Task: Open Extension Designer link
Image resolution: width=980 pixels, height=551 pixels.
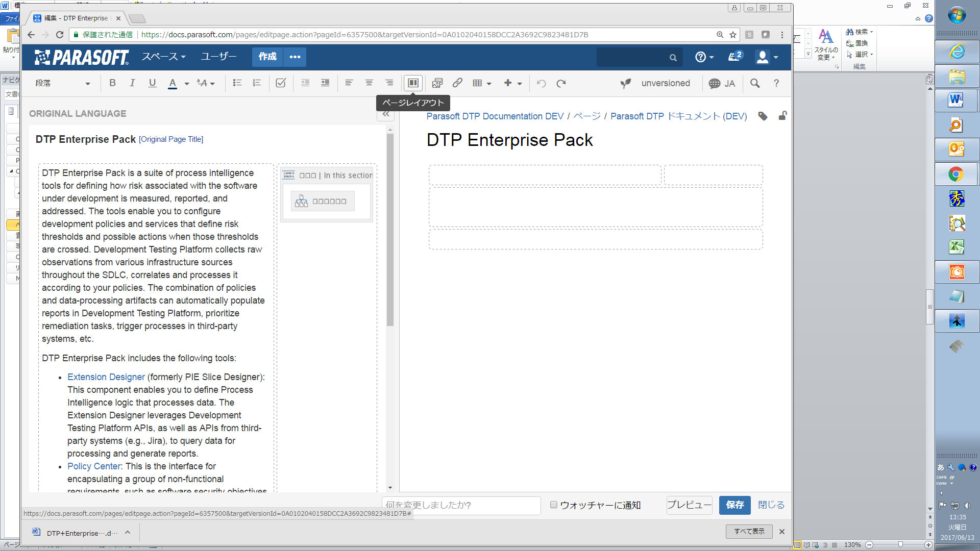Action: click(106, 377)
